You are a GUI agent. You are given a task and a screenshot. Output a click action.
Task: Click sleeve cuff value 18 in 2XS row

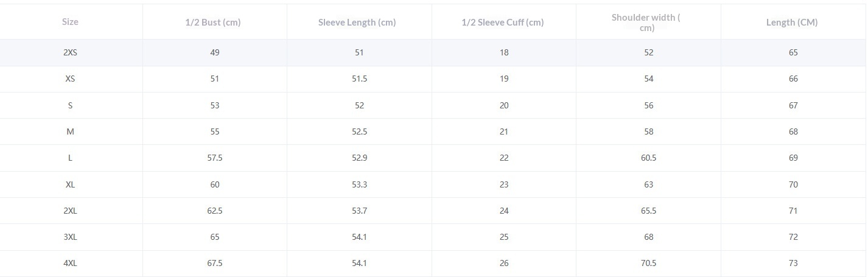pyautogui.click(x=504, y=52)
